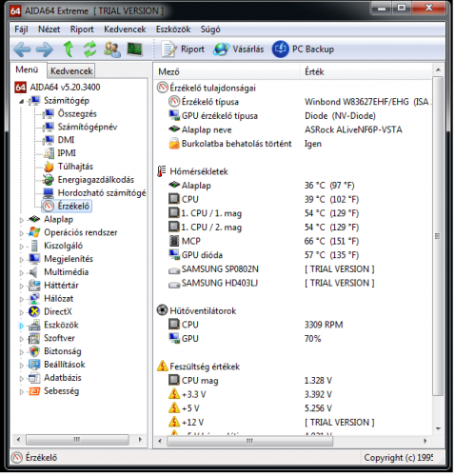Screen dimensions: 455x476
Task: Select Túlhajtás flame icon item
Action: [x=49, y=167]
